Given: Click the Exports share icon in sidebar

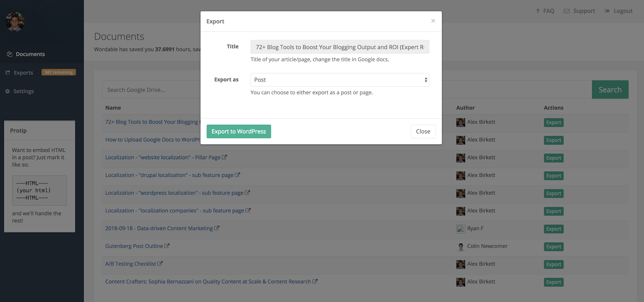Looking at the screenshot, I should tap(8, 73).
